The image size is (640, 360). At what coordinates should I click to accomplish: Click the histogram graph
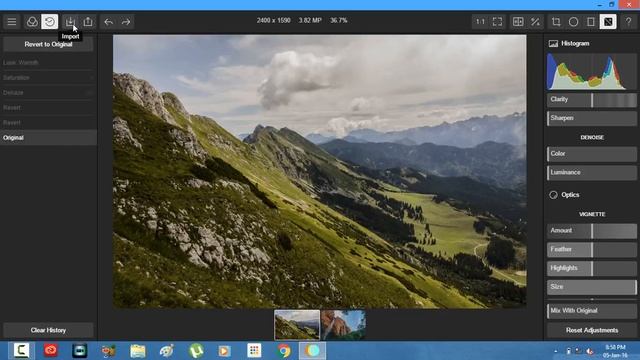coord(592,72)
